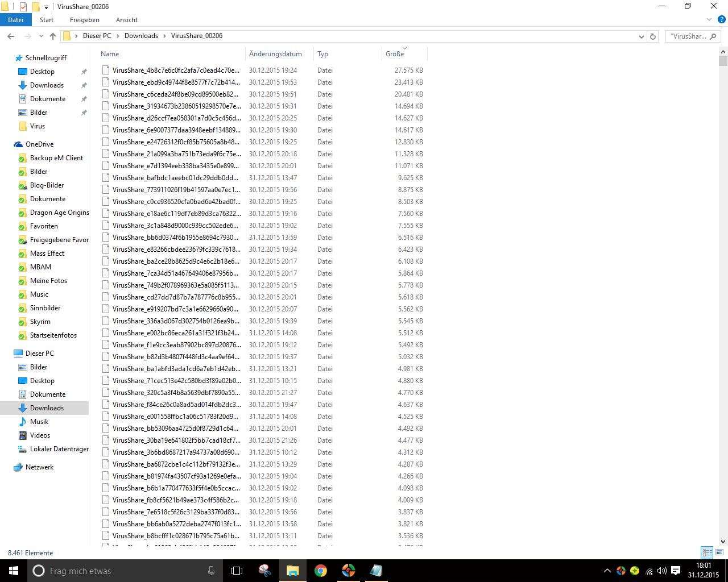Screen dimensions: 728x582
Task: Open the Freigeben ribbon tab
Action: pos(85,20)
